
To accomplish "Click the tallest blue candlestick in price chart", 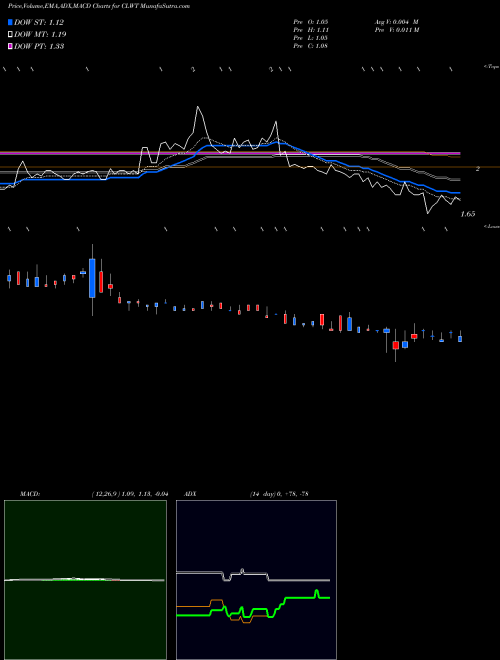I will point(92,278).
